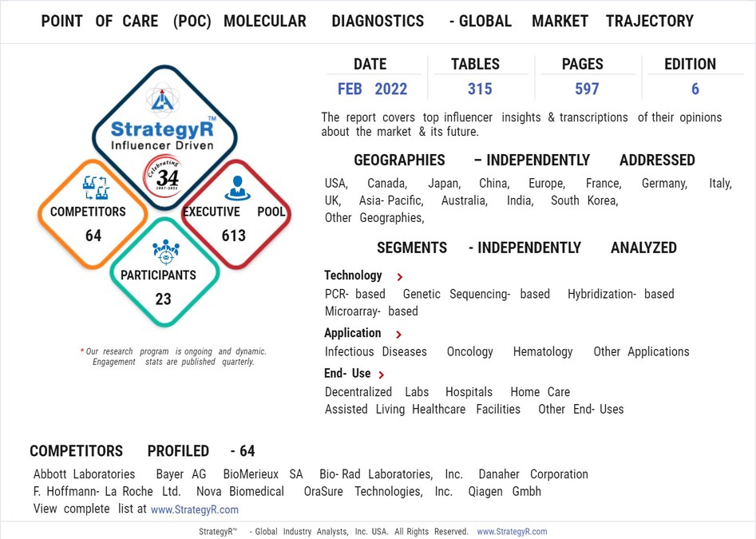This screenshot has height=539, width=756.
Task: Click the Nova Biomedical competitor
Action: (240, 492)
